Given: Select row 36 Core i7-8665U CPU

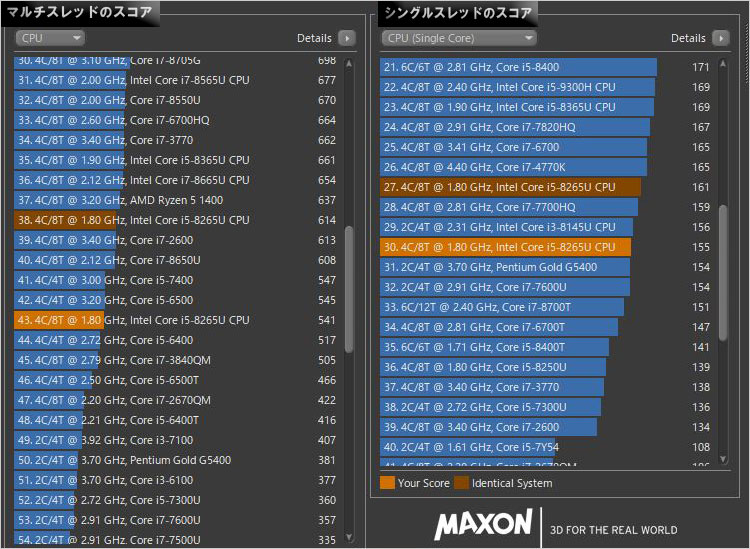Looking at the screenshot, I should (x=175, y=180).
